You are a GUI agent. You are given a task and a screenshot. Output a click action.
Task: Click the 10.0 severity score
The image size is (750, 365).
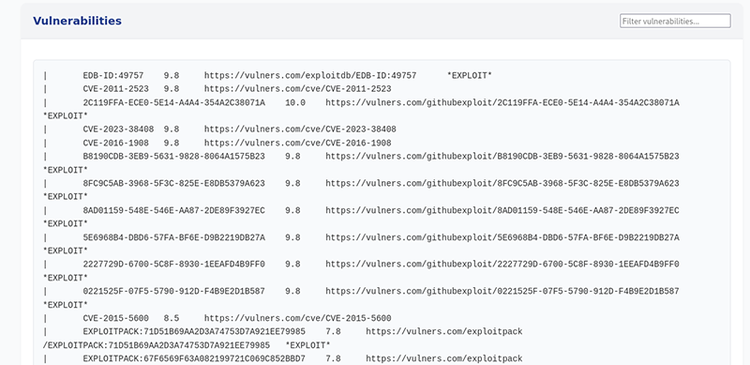coord(295,103)
